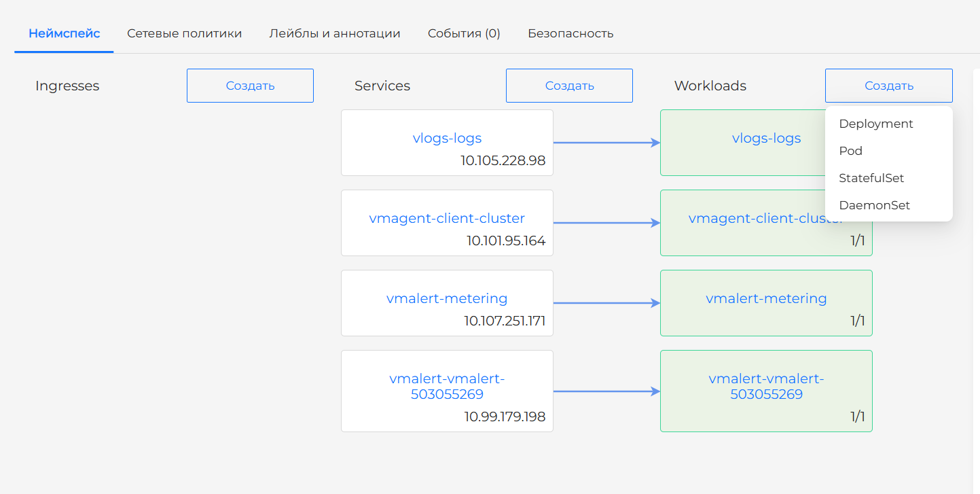Pick StatefulSet from the dropdown list
980x494 pixels.
pos(871,178)
